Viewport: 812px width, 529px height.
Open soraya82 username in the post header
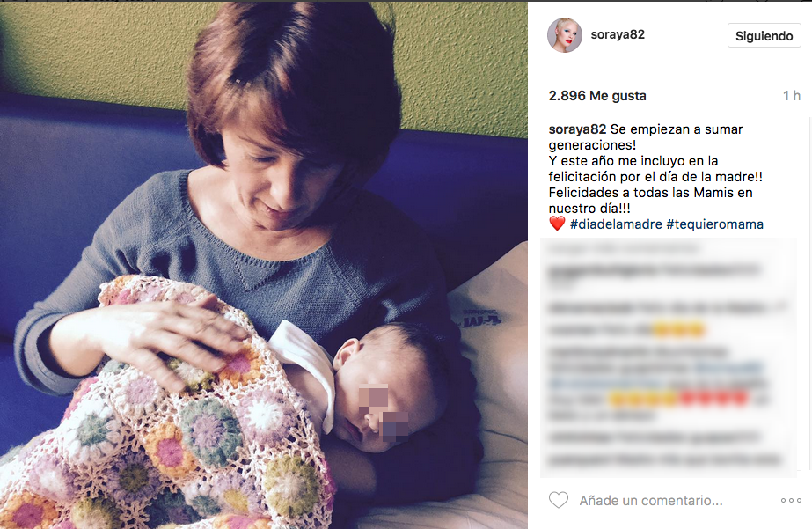pos(618,34)
